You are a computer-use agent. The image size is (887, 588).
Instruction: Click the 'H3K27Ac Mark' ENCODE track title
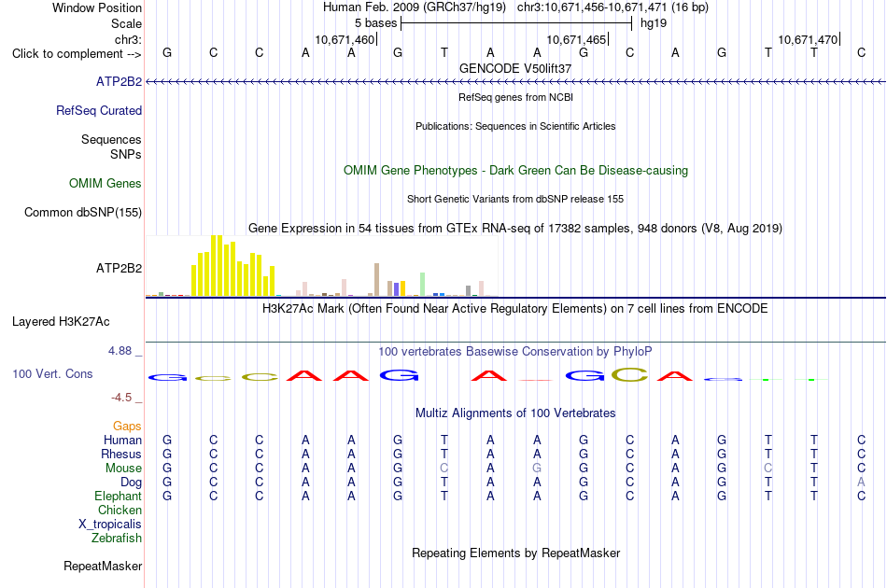pos(515,309)
